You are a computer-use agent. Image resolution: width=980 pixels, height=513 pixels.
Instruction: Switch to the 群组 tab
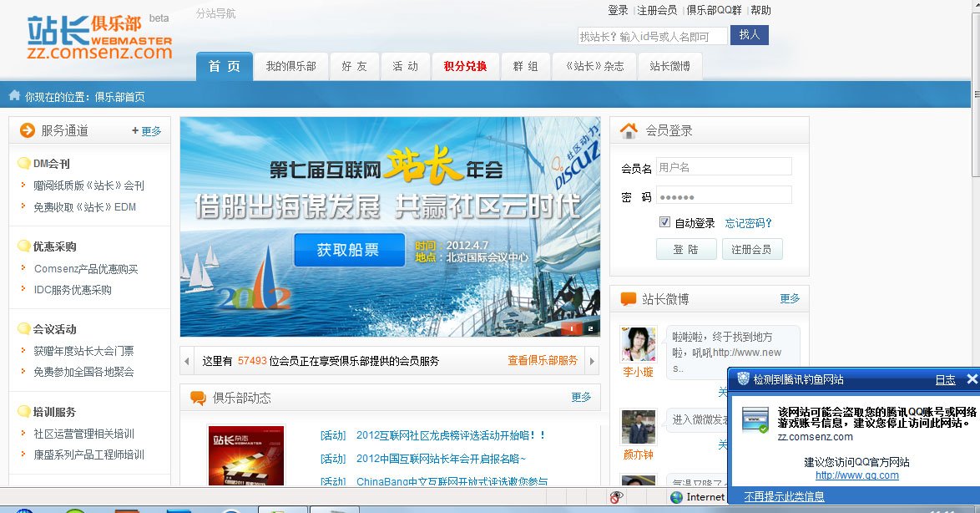[x=525, y=66]
